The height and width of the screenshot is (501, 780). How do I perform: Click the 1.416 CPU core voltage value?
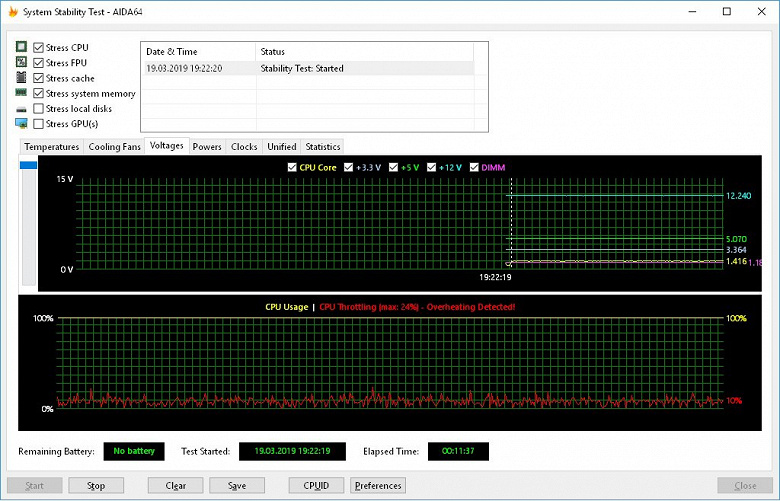(x=736, y=261)
